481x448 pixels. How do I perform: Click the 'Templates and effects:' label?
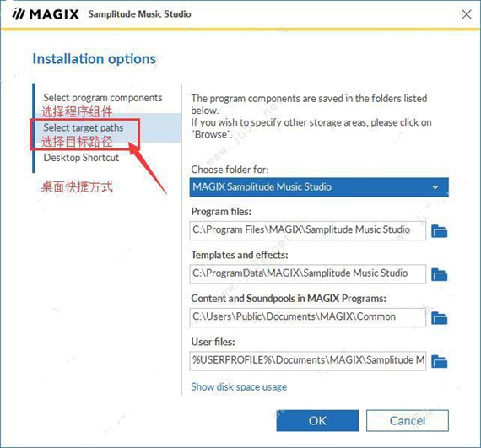tap(240, 255)
